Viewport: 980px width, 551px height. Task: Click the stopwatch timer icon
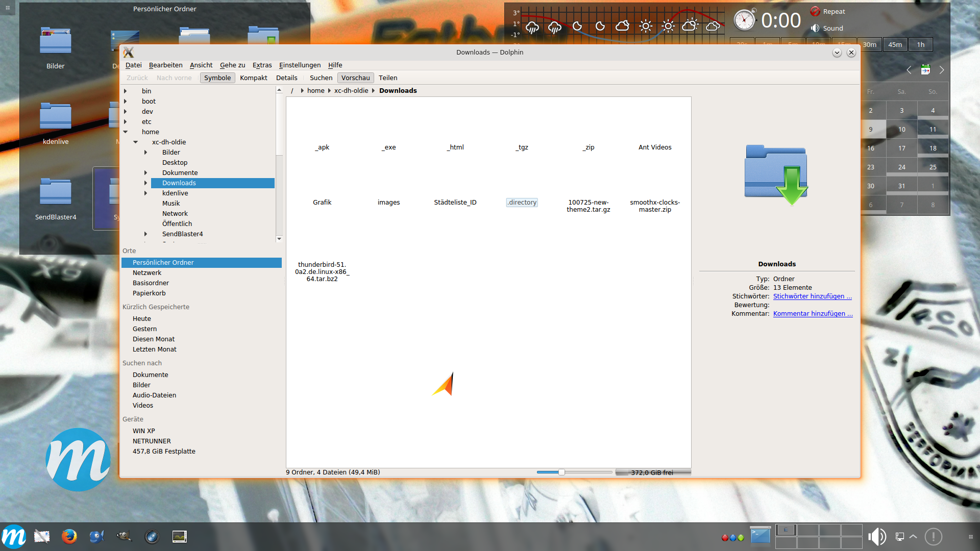tap(744, 20)
